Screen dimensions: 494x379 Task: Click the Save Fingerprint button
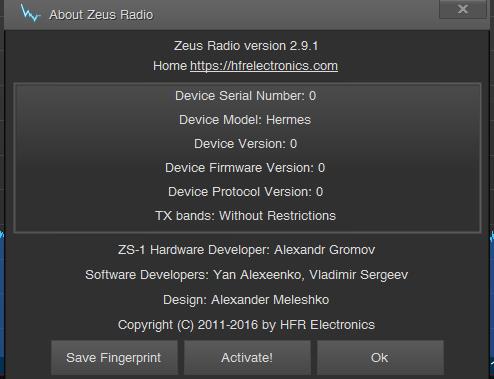click(114, 358)
